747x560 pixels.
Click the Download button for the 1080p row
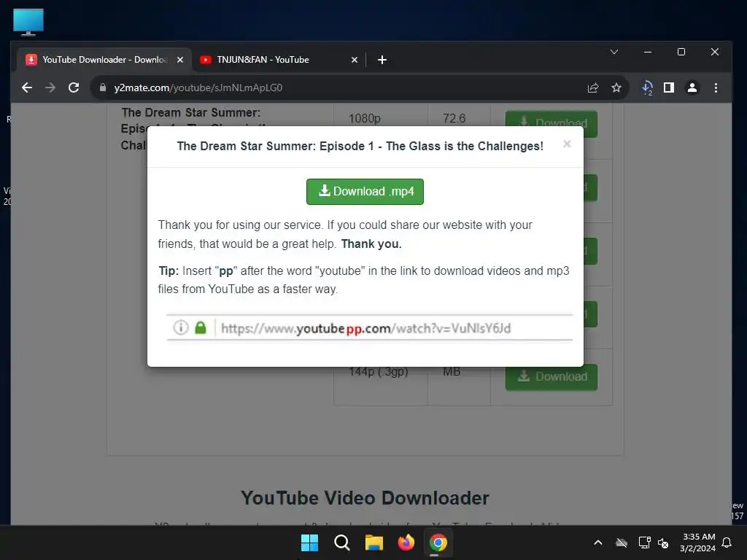[x=551, y=122]
